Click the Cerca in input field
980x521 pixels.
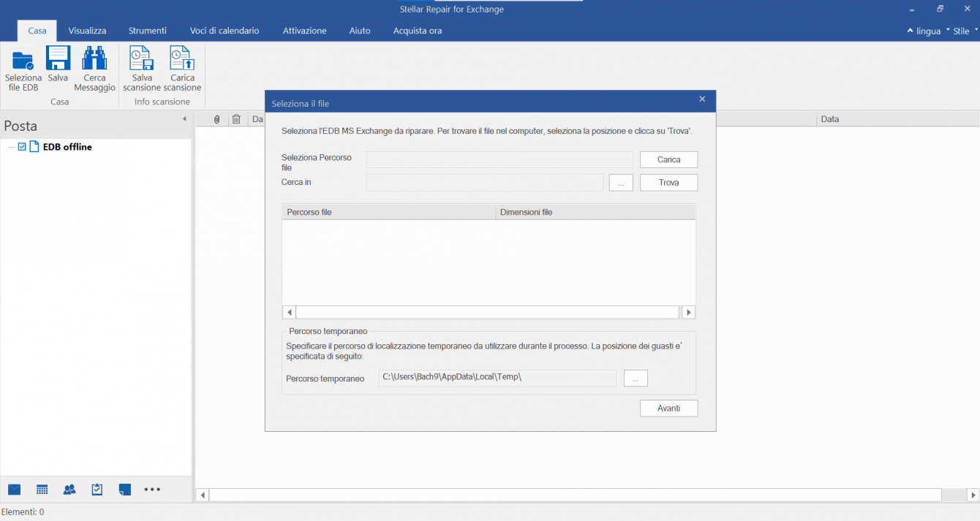pyautogui.click(x=485, y=183)
